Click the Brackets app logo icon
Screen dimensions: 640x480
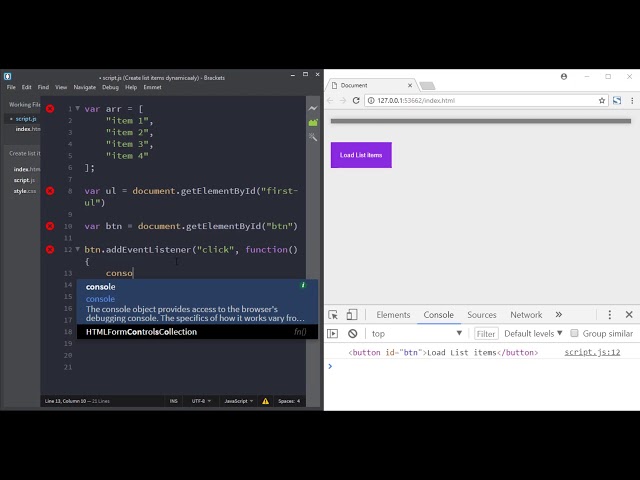(7, 76)
